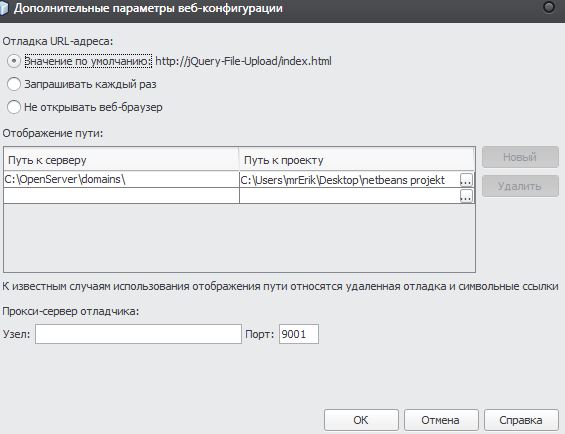Click the OK button
565x434 pixels.
tap(361, 420)
